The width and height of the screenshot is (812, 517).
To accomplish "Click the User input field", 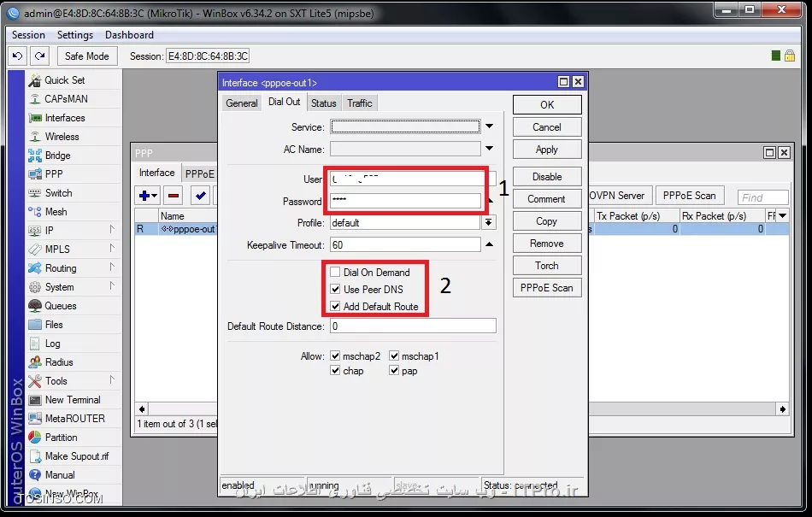I will pos(413,179).
